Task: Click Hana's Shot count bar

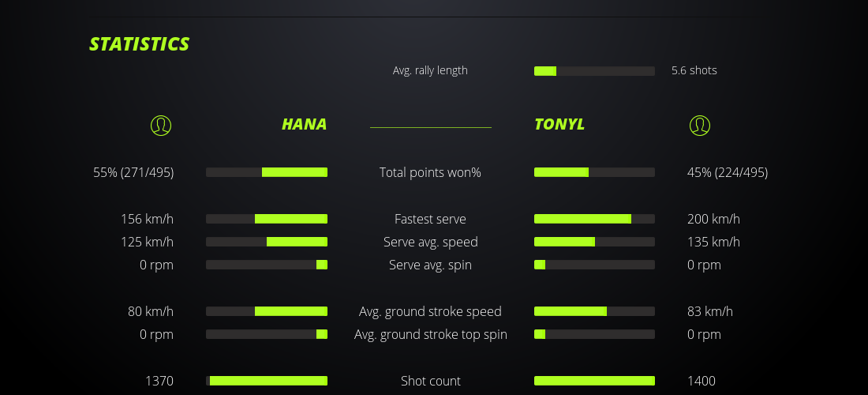Action: (x=267, y=381)
